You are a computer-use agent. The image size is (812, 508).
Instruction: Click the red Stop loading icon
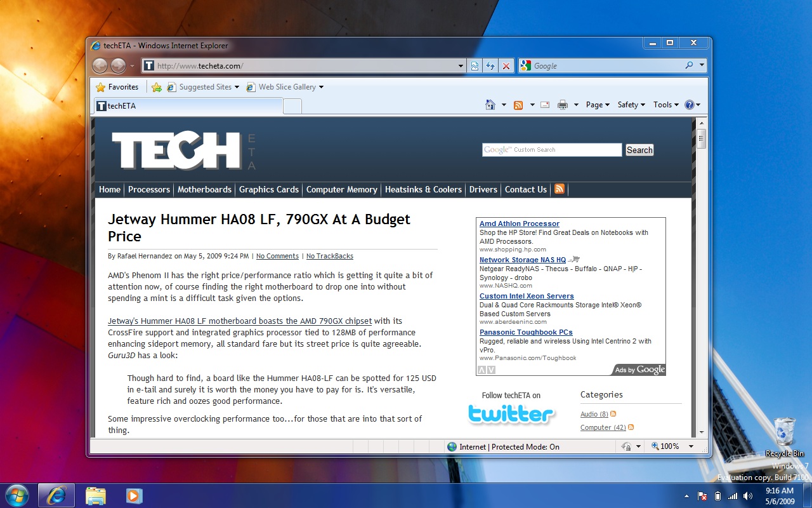(506, 65)
